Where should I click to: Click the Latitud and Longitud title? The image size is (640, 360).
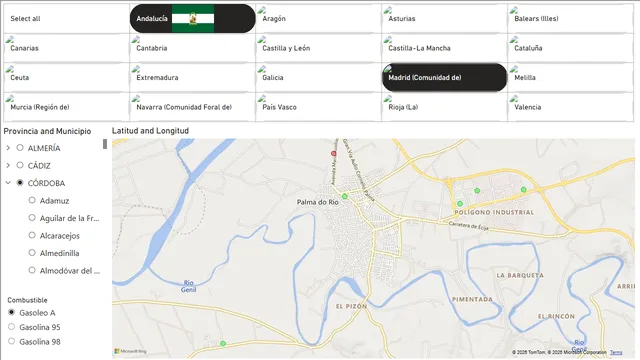(x=150, y=131)
